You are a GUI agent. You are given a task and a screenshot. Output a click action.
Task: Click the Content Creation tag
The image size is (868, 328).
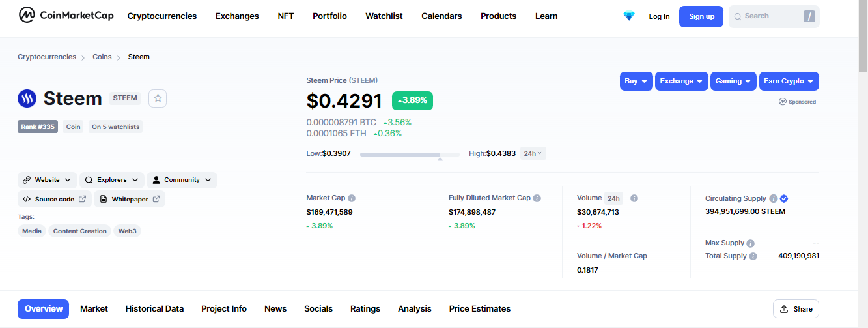click(x=80, y=231)
